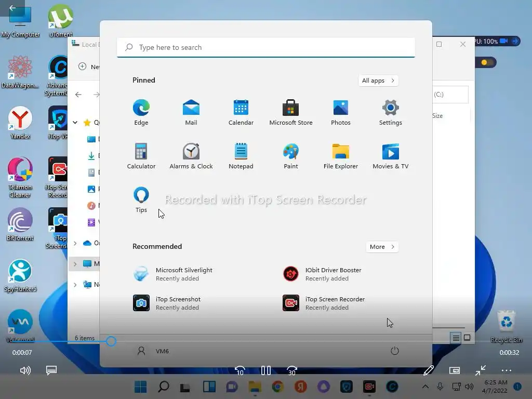Show More recommended items
This screenshot has width=532, height=399.
pos(382,247)
